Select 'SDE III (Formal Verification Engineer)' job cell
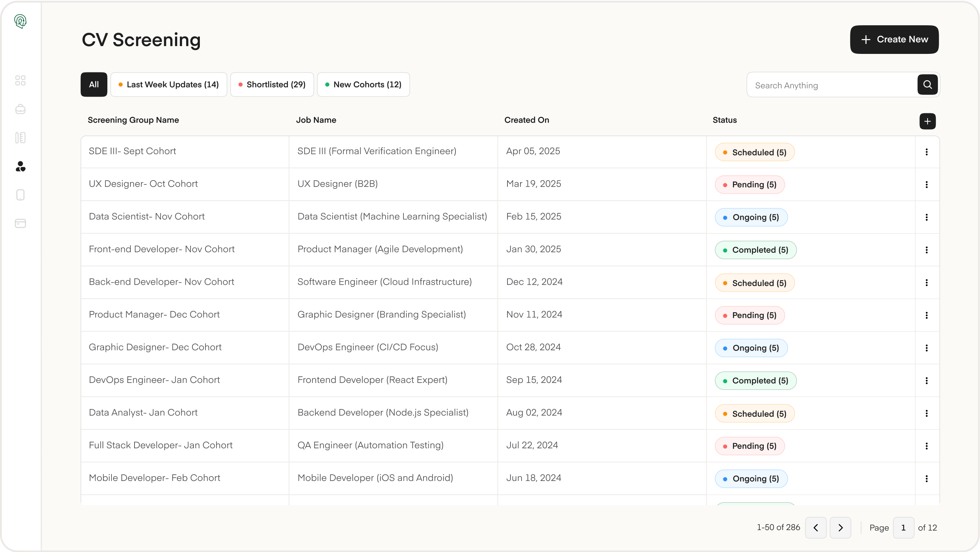Viewport: 980px width, 552px height. 377,151
